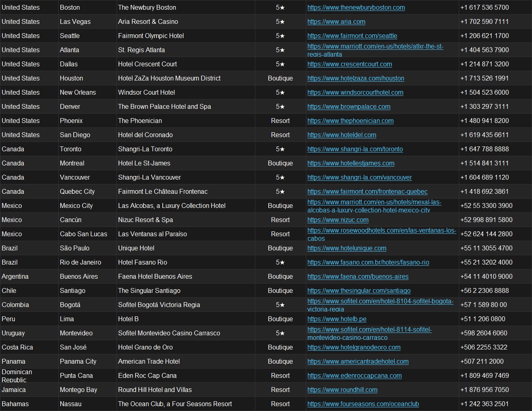532x411 pixels.
Task: Open the Sofitel Montevideo Casino Carrasco link
Action: tap(369, 333)
